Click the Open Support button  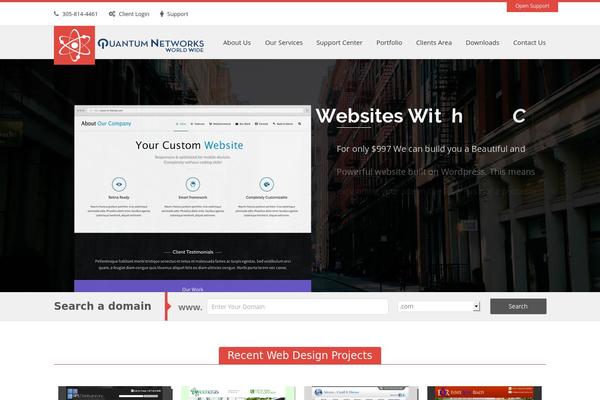532,6
